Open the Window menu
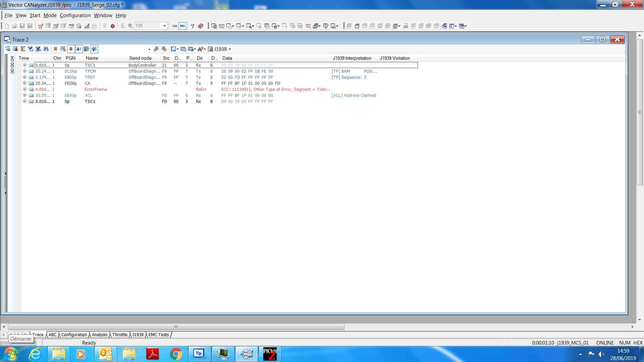 click(103, 15)
